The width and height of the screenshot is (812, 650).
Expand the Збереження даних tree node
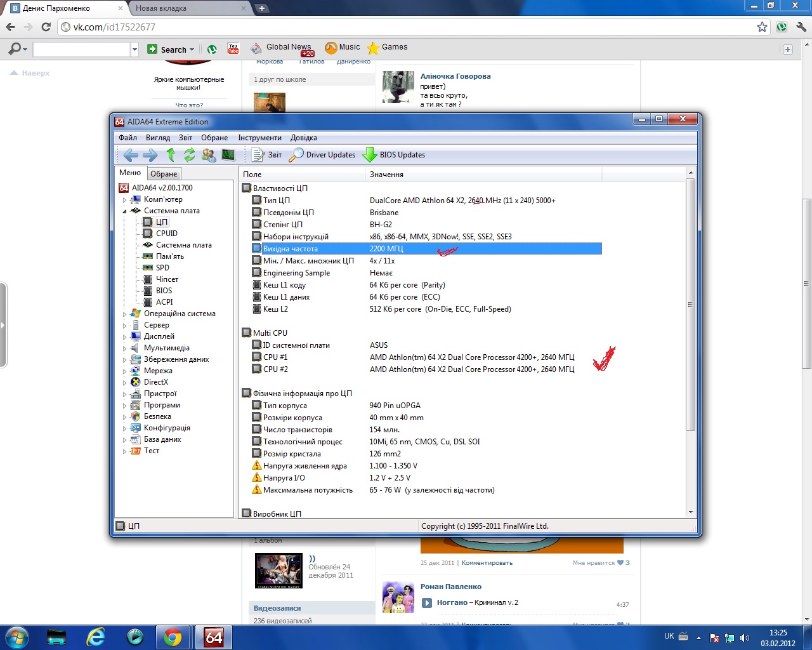pos(124,360)
